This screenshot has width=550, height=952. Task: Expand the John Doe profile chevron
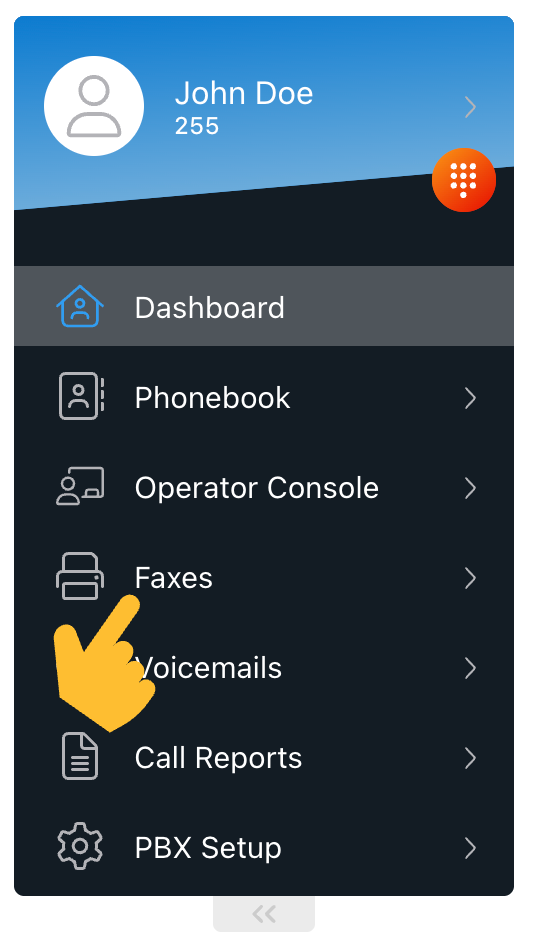[470, 107]
